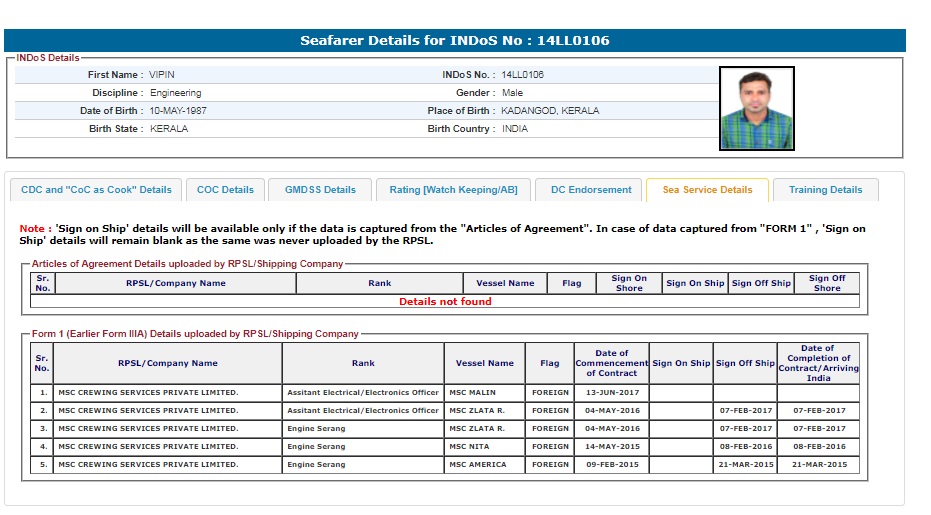The image size is (931, 515).
Task: Open the CDC and "CoC as Cook" Details tab
Action: point(96,190)
